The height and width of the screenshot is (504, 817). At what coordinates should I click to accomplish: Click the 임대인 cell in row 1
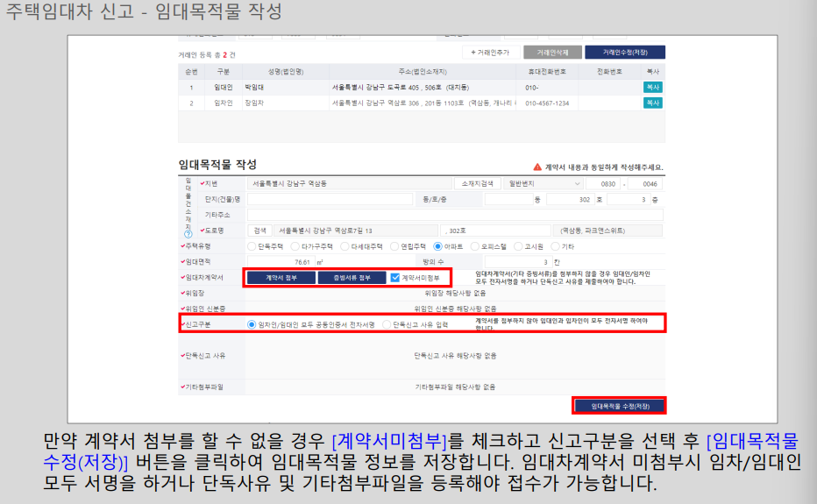223,87
